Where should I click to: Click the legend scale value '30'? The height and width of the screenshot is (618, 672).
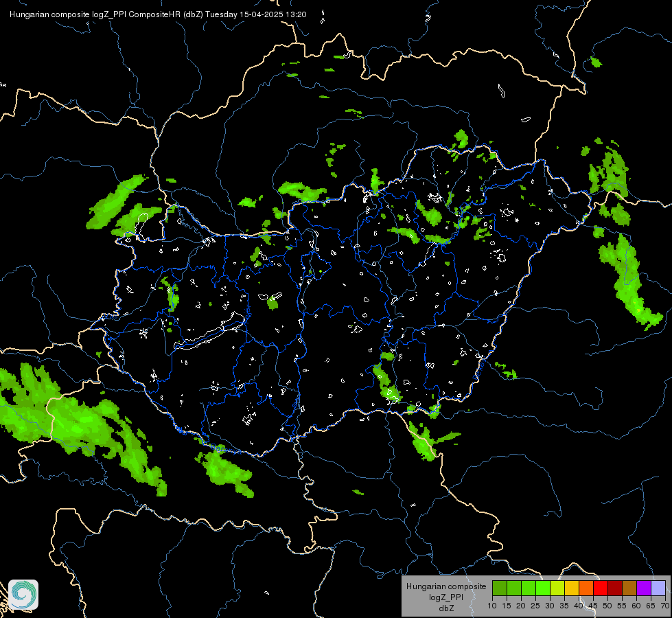(x=550, y=606)
